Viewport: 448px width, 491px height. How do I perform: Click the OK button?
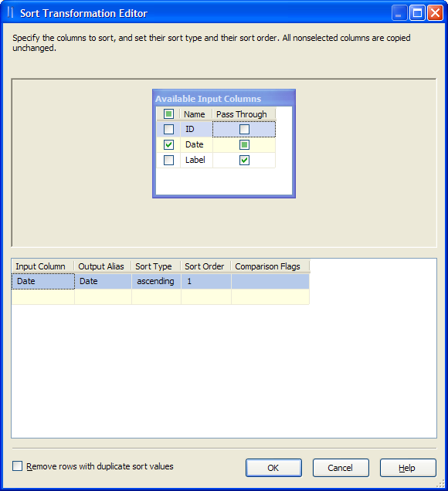pos(273,468)
